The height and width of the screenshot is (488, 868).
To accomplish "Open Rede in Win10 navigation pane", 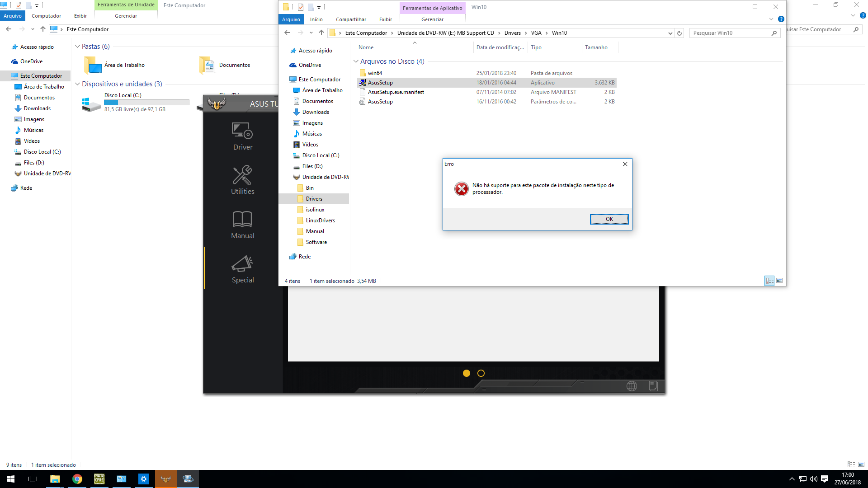I will [304, 257].
